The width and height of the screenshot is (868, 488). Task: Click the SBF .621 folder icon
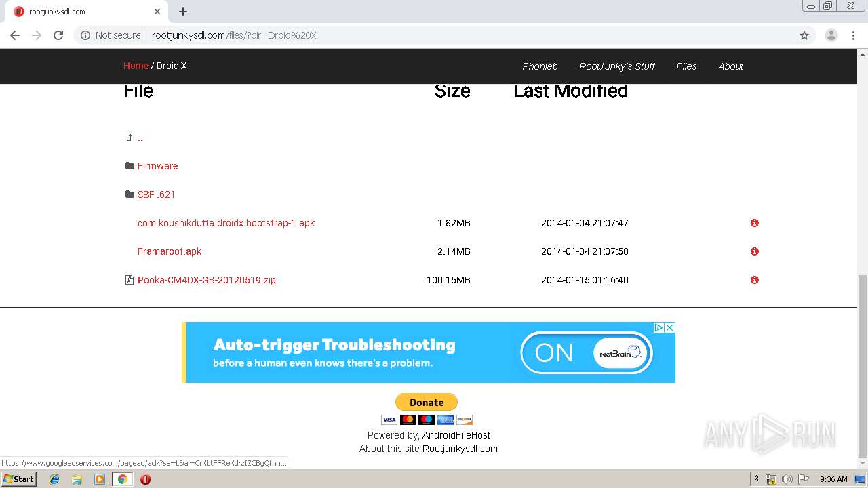tap(130, 195)
